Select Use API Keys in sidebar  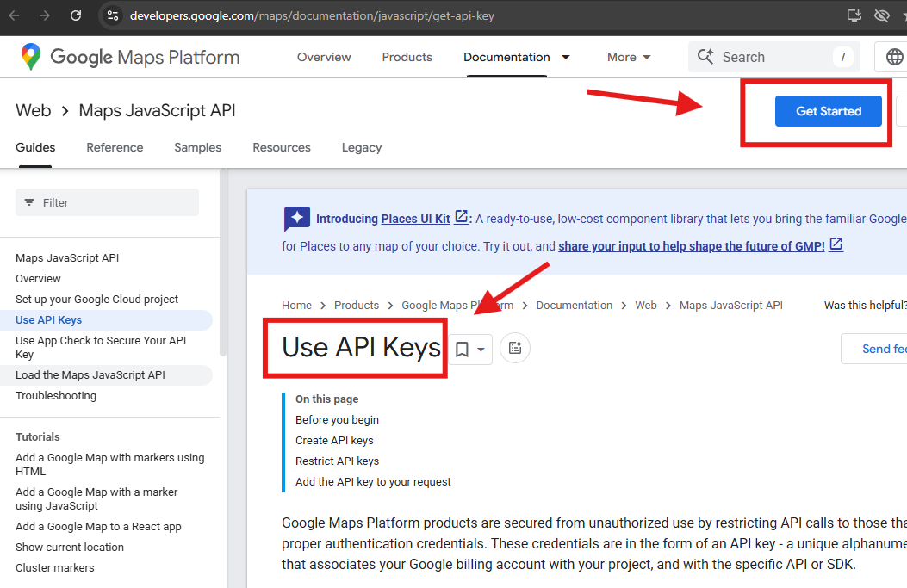(x=48, y=320)
